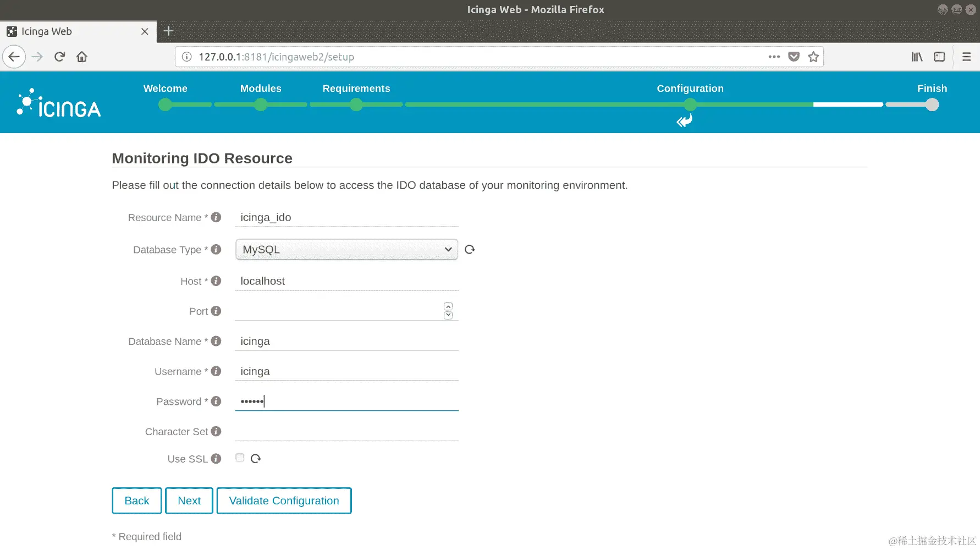The width and height of the screenshot is (980, 550).
Task: Click into the Host input field
Action: (x=346, y=281)
